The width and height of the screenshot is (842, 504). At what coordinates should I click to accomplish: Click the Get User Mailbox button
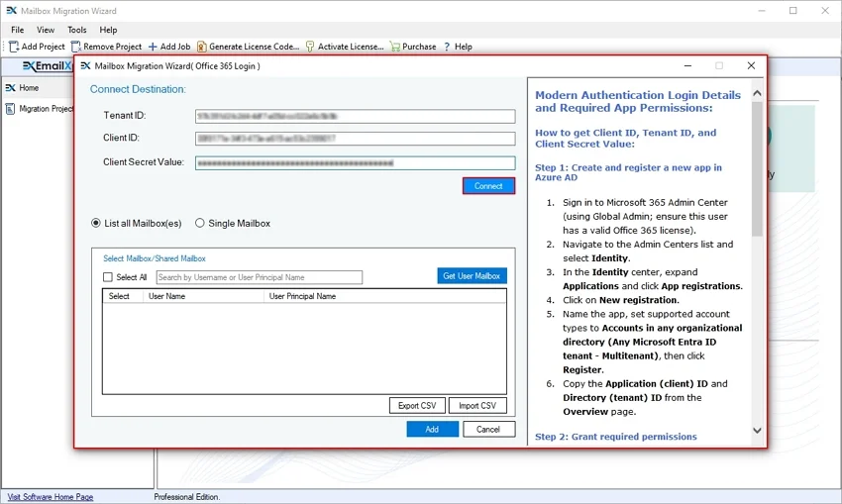[472, 276]
